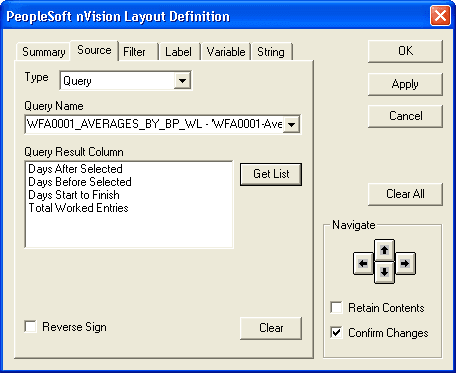Click the Clear button
The width and height of the screenshot is (456, 373).
coord(271,328)
